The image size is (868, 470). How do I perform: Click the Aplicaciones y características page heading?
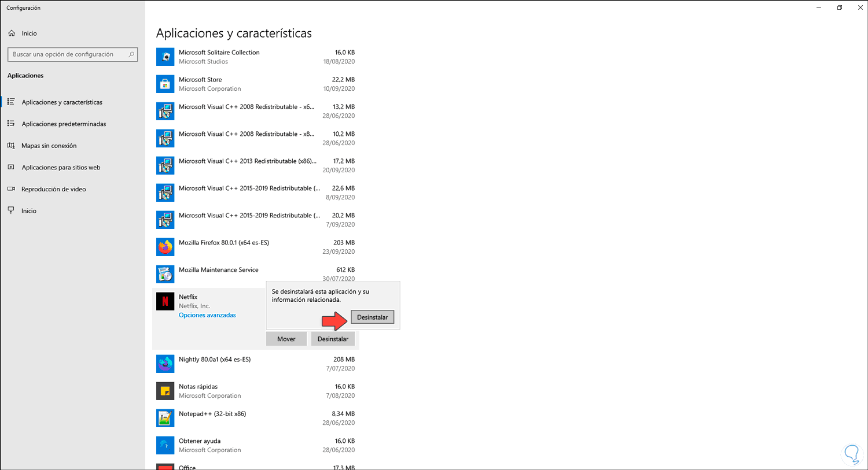pyautogui.click(x=234, y=34)
